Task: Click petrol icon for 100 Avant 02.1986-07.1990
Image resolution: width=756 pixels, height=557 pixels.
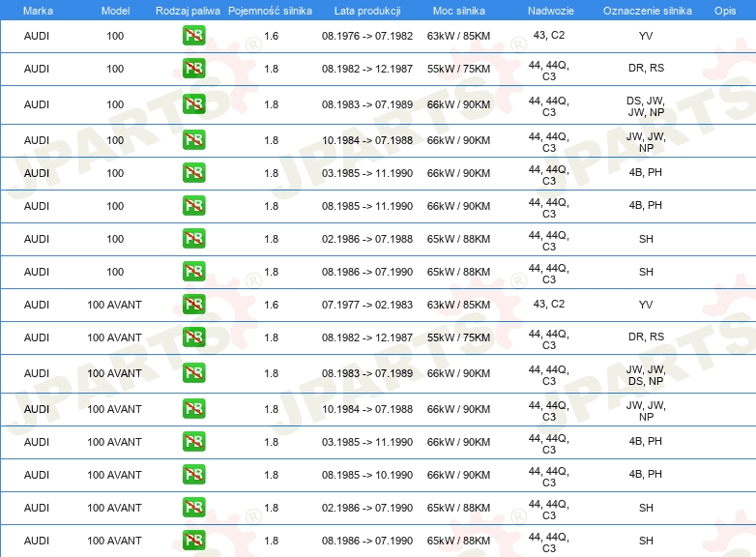Action: pyautogui.click(x=193, y=508)
